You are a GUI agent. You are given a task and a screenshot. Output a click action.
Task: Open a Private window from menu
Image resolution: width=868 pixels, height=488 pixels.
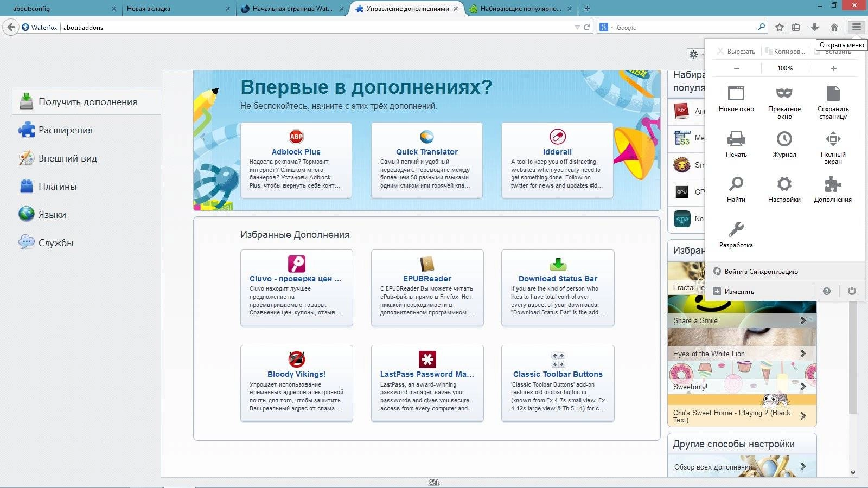[x=784, y=102]
